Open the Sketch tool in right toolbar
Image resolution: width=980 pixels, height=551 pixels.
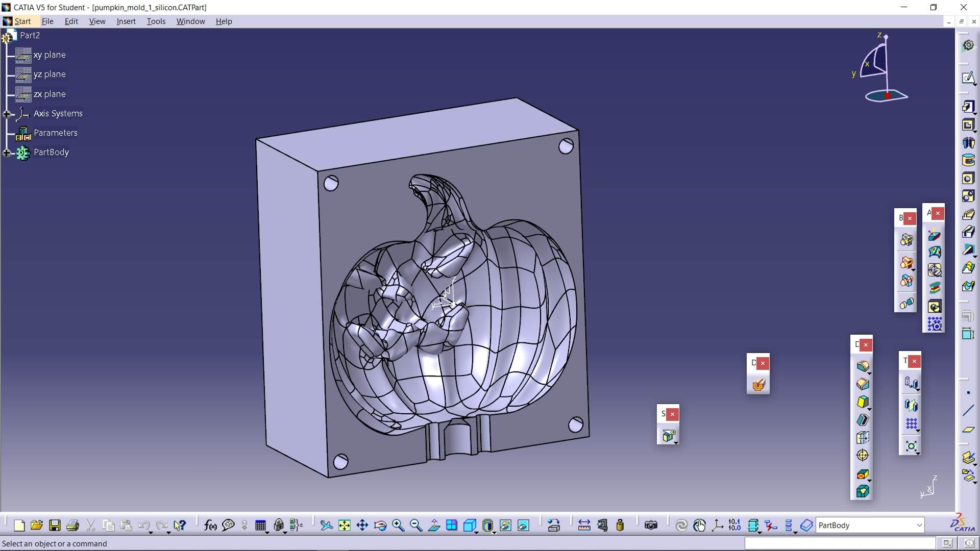pyautogui.click(x=968, y=78)
